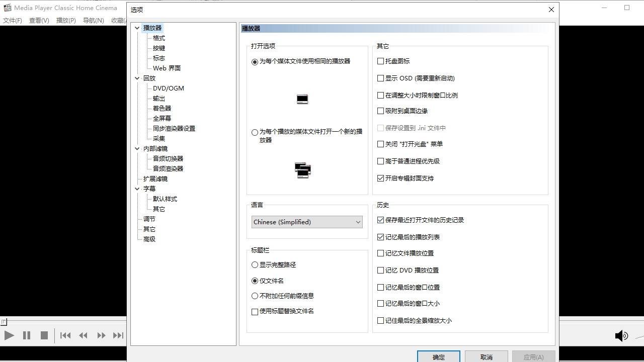Click the Play button
644x362 pixels.
(9, 335)
